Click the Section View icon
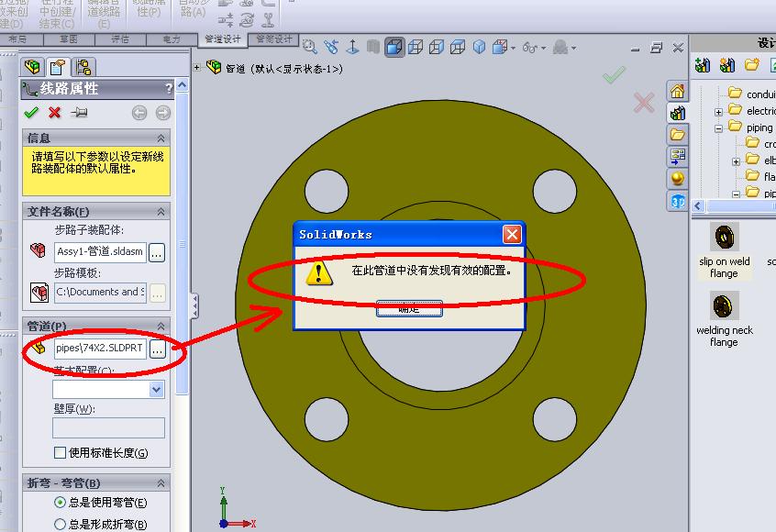The height and width of the screenshot is (532, 776). coord(500,47)
